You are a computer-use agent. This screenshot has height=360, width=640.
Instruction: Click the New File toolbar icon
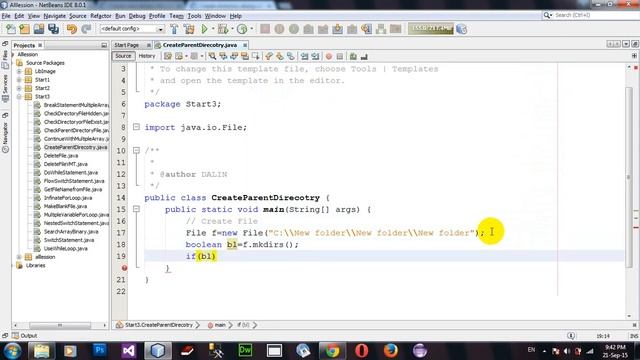pyautogui.click(x=10, y=29)
